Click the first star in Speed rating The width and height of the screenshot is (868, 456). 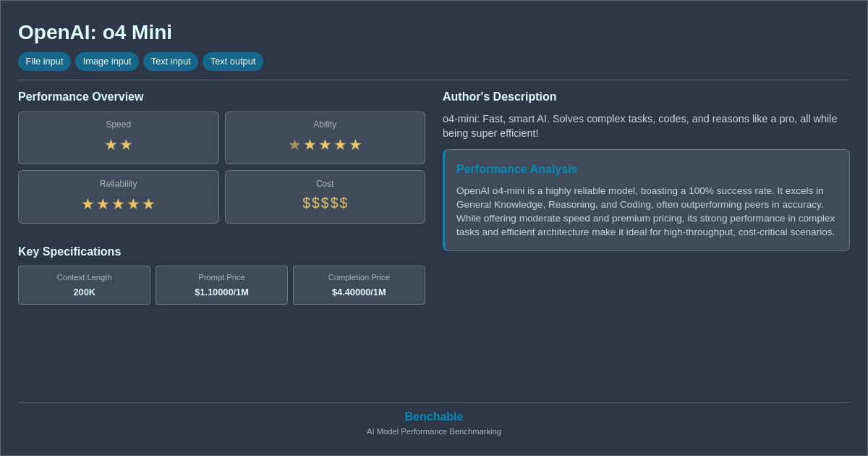[x=110, y=144]
